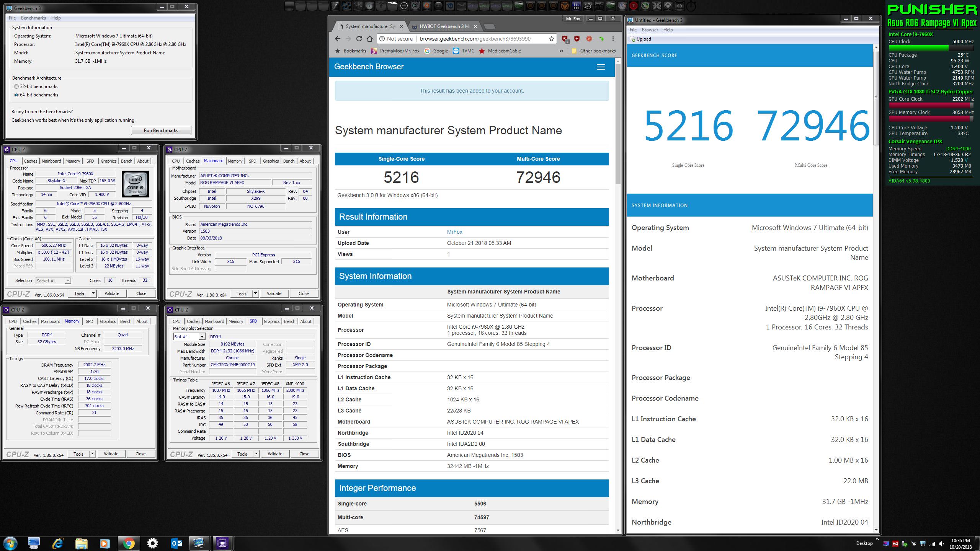This screenshot has height=551, width=980.
Task: Open settings gear on taskbar
Action: [152, 543]
